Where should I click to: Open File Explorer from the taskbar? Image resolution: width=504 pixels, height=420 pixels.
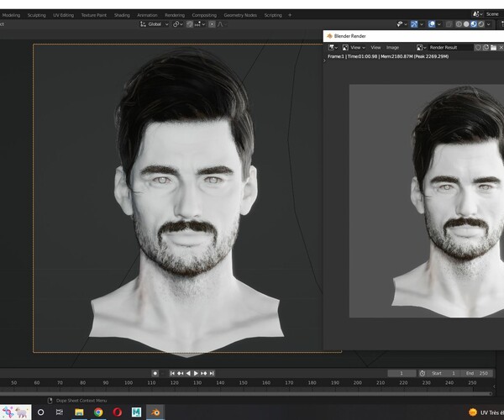(x=79, y=412)
